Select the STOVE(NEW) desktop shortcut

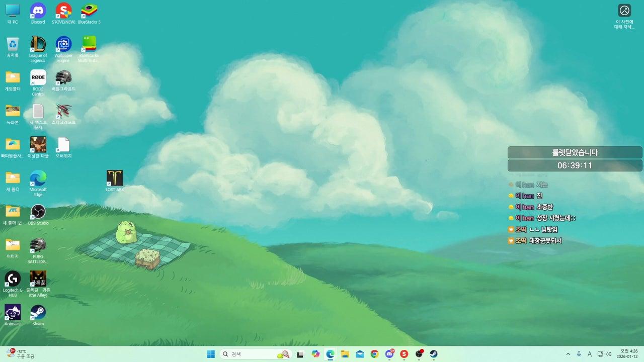pos(63,11)
